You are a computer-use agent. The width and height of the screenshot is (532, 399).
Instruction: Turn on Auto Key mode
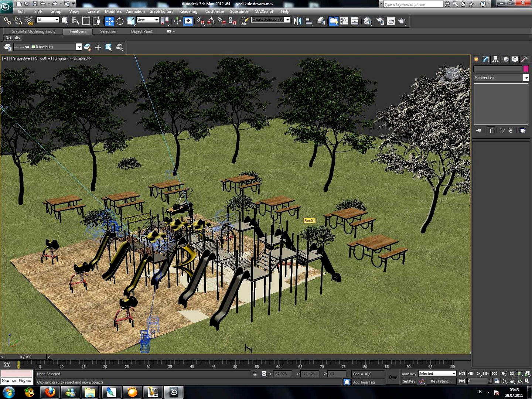point(409,374)
